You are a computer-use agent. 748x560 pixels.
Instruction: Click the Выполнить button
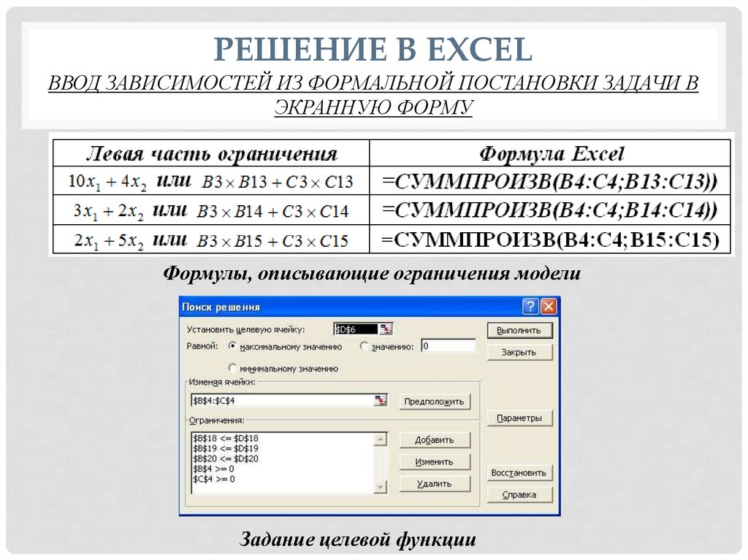coord(519,331)
